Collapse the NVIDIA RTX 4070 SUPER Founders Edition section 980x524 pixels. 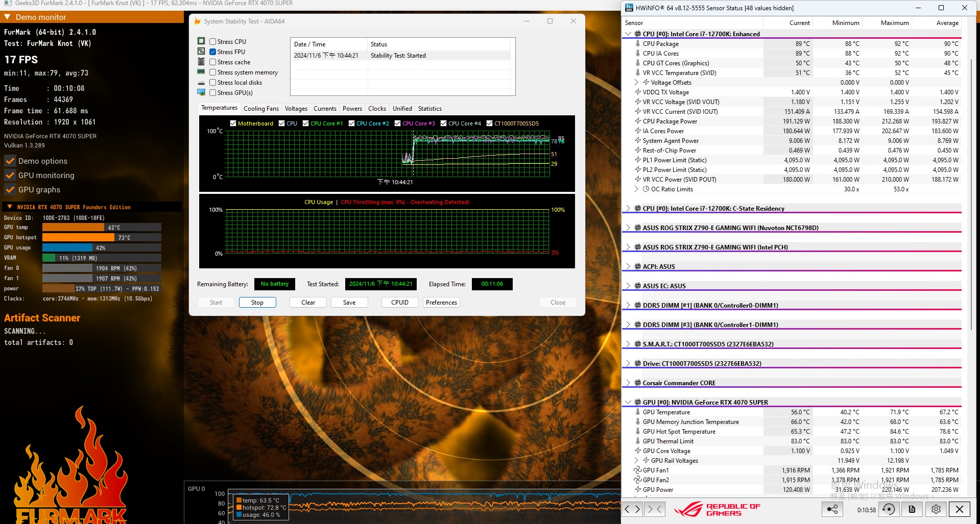pos(9,207)
